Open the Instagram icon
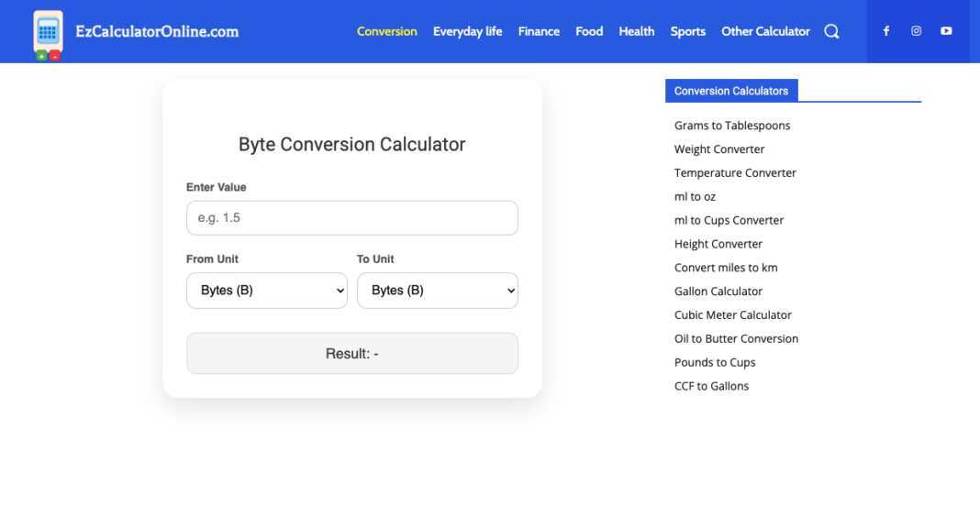The image size is (980, 529). pyautogui.click(x=916, y=30)
